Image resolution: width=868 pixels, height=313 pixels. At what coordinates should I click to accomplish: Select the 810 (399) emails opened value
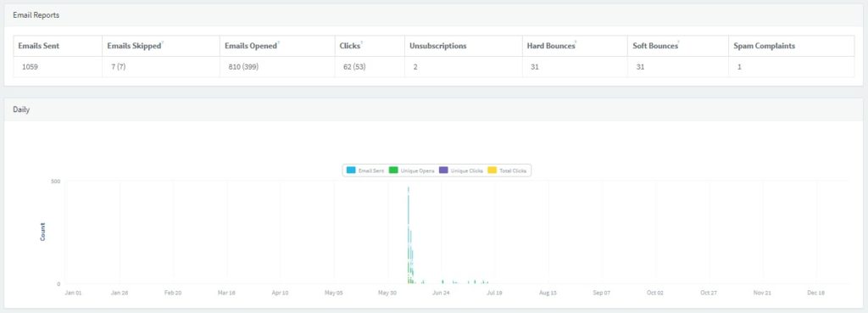(x=244, y=67)
